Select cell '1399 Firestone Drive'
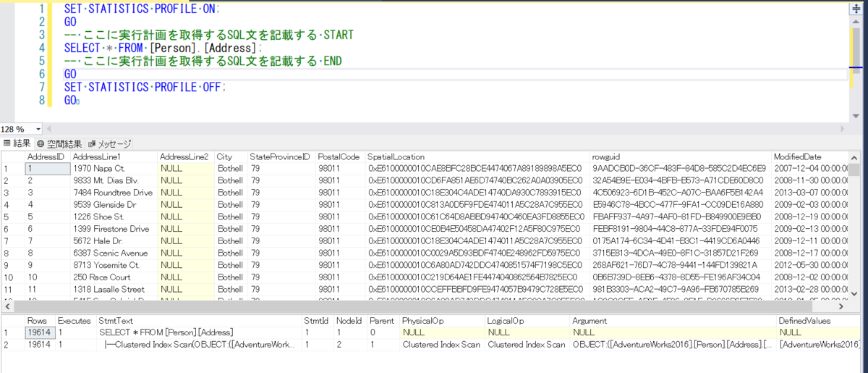868x373 pixels. [x=114, y=229]
